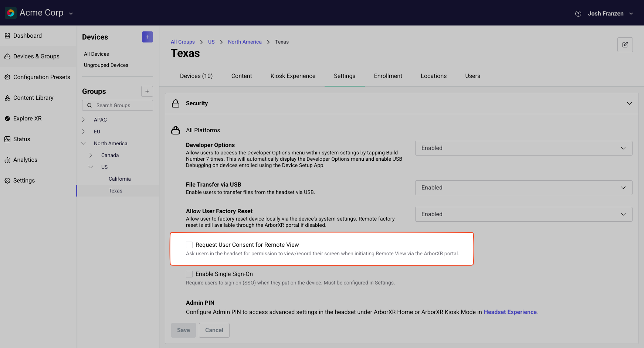The height and width of the screenshot is (348, 644).
Task: Open Ungrouped Devices list
Action: click(106, 65)
